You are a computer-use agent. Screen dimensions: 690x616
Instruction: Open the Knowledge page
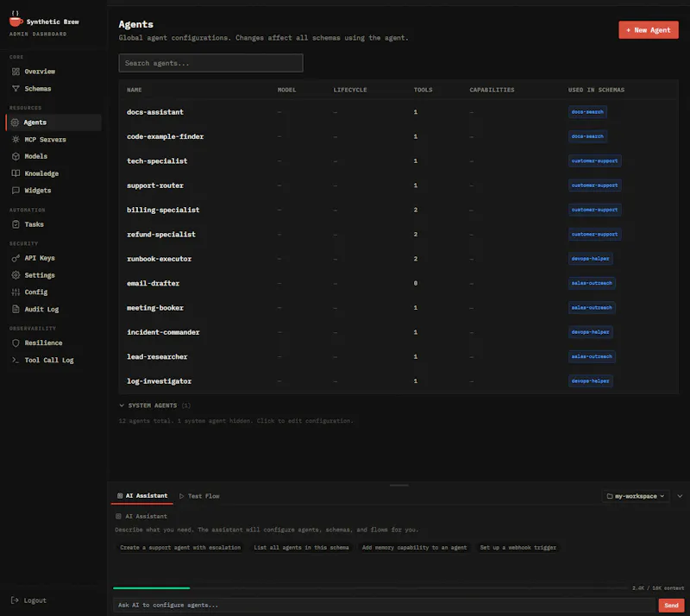click(x=53, y=173)
